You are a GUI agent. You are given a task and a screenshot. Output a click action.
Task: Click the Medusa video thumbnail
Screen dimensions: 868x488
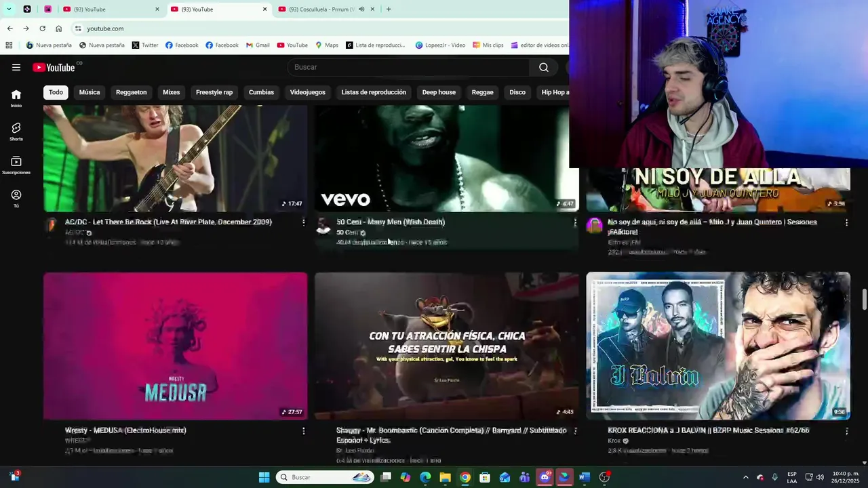coord(175,346)
